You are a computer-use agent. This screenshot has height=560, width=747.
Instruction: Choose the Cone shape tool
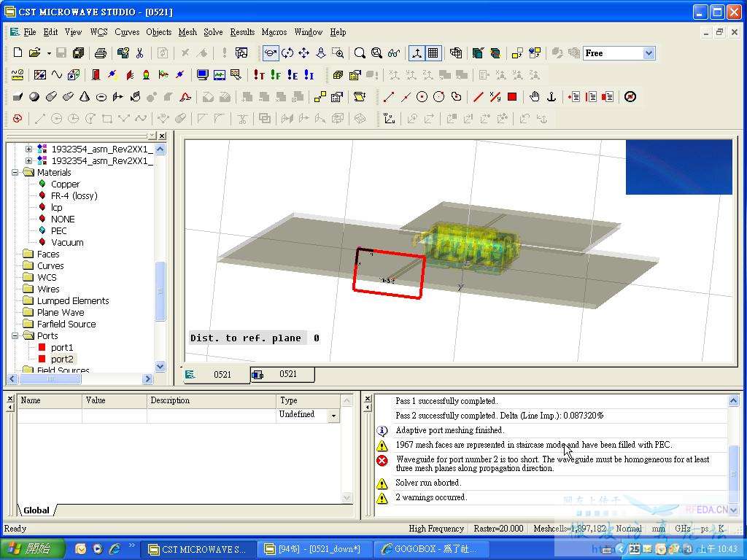tap(85, 97)
